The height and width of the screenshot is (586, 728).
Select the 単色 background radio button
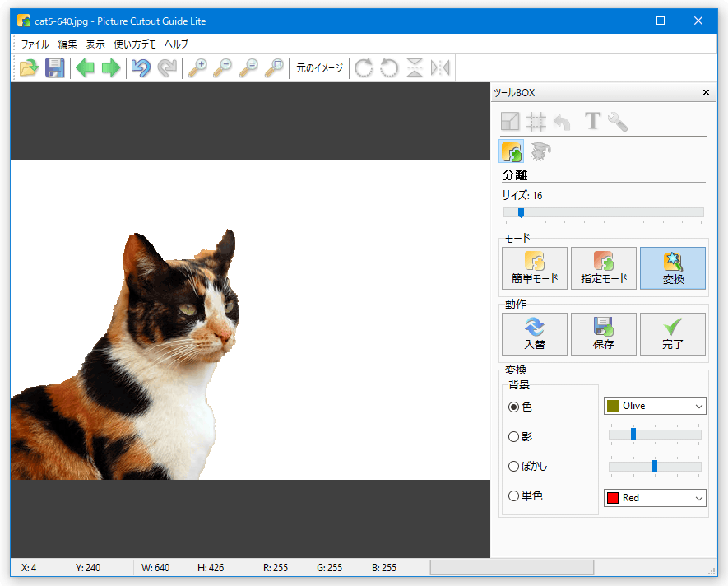click(513, 495)
